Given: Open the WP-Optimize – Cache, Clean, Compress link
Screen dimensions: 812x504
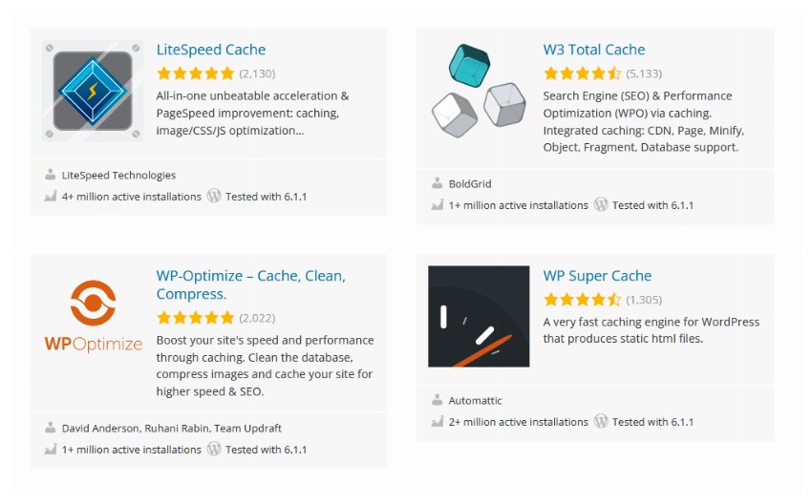Looking at the screenshot, I should pyautogui.click(x=251, y=284).
